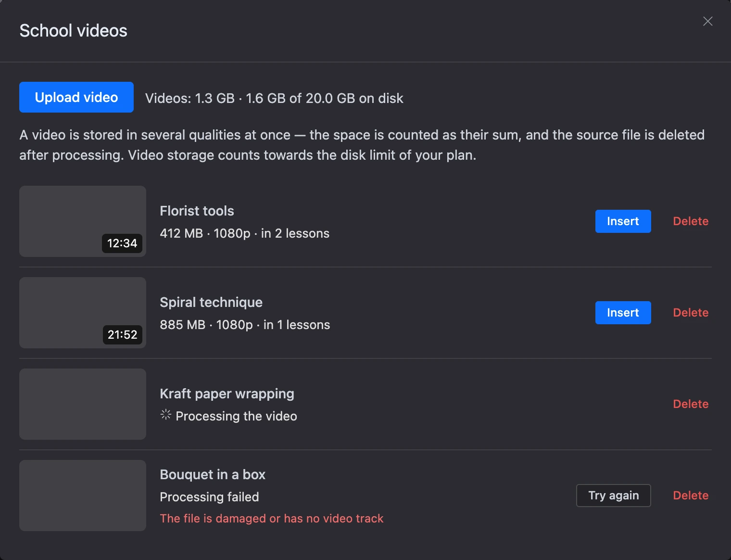
Task: Click the '885 MB · 1080p' details line
Action: (x=245, y=325)
